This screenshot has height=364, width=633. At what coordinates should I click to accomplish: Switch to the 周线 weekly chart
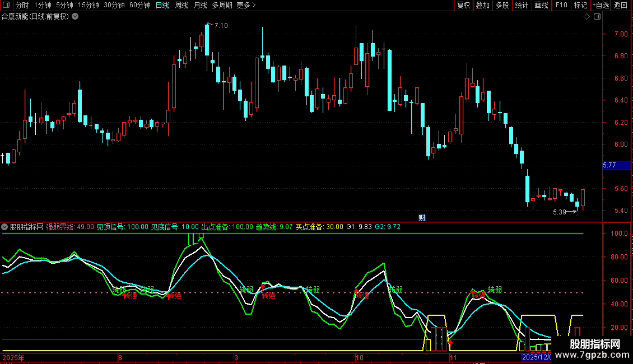pyautogui.click(x=181, y=5)
